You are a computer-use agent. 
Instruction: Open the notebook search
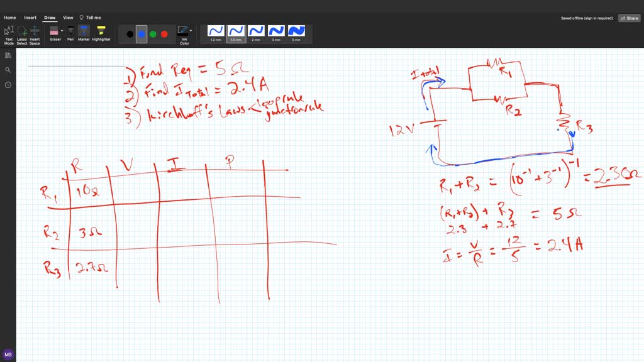point(8,69)
